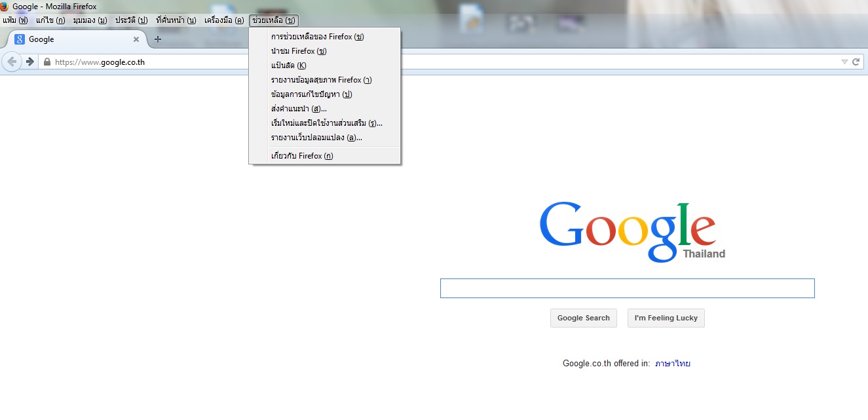This screenshot has height=420, width=868.
Task: Go back with the back arrow
Action: [x=12, y=62]
